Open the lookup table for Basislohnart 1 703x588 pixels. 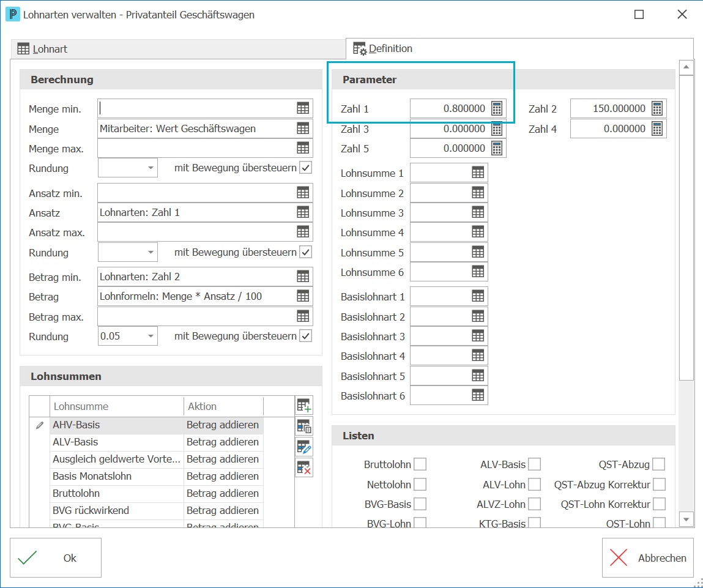pyautogui.click(x=478, y=296)
